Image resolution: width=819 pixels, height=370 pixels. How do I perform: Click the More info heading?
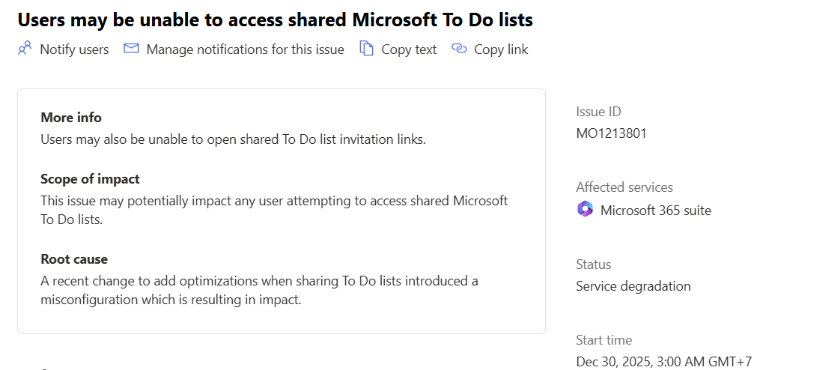[x=71, y=117]
